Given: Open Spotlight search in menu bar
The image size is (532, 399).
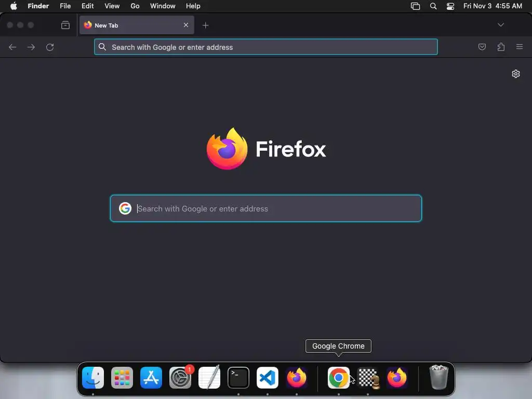Looking at the screenshot, I should (x=433, y=6).
